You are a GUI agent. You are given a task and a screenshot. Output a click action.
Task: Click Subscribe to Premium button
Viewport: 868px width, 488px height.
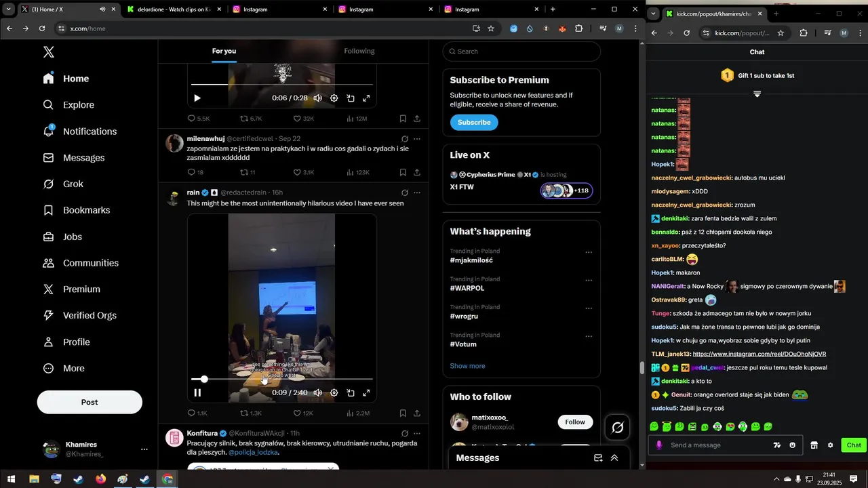click(x=474, y=122)
